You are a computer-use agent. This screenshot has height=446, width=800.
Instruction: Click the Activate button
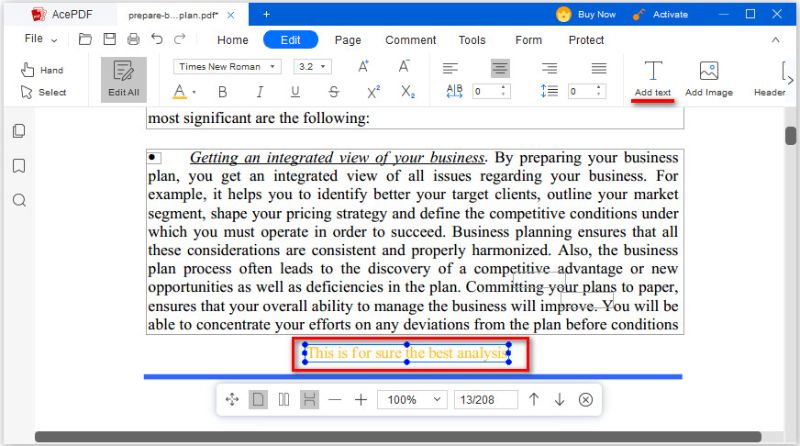tap(660, 14)
